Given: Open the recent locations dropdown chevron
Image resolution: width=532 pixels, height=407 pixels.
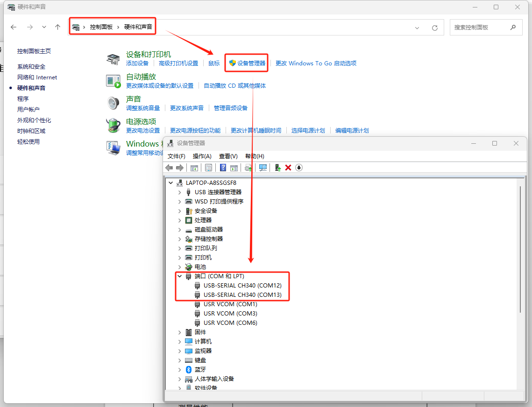Looking at the screenshot, I should 44,27.
